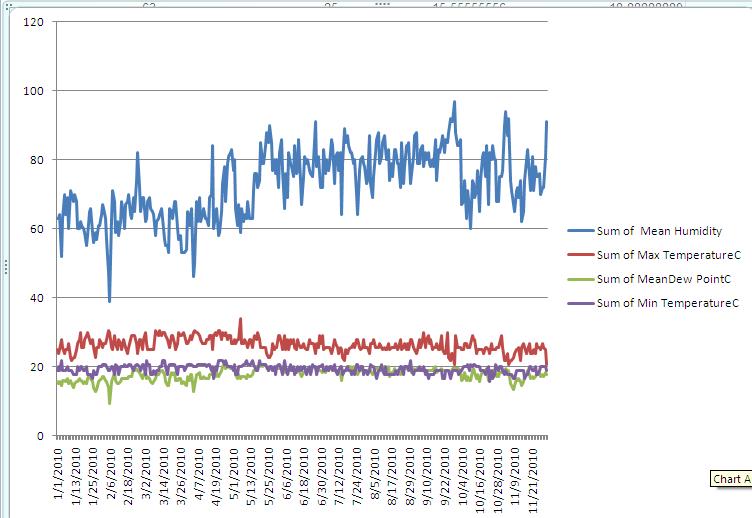Click the 40 value on the vertical axis
752x518 pixels.
point(36,298)
